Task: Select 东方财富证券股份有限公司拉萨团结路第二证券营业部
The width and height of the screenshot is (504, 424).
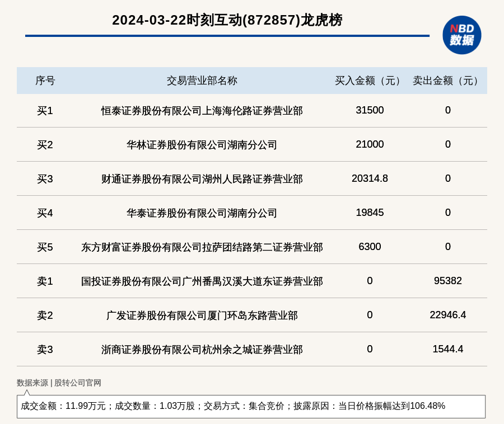Action: point(202,247)
